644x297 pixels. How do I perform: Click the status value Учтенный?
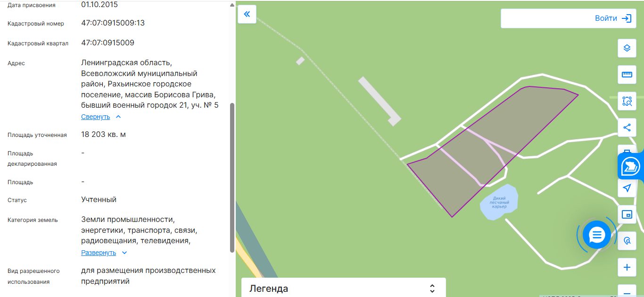click(x=99, y=199)
